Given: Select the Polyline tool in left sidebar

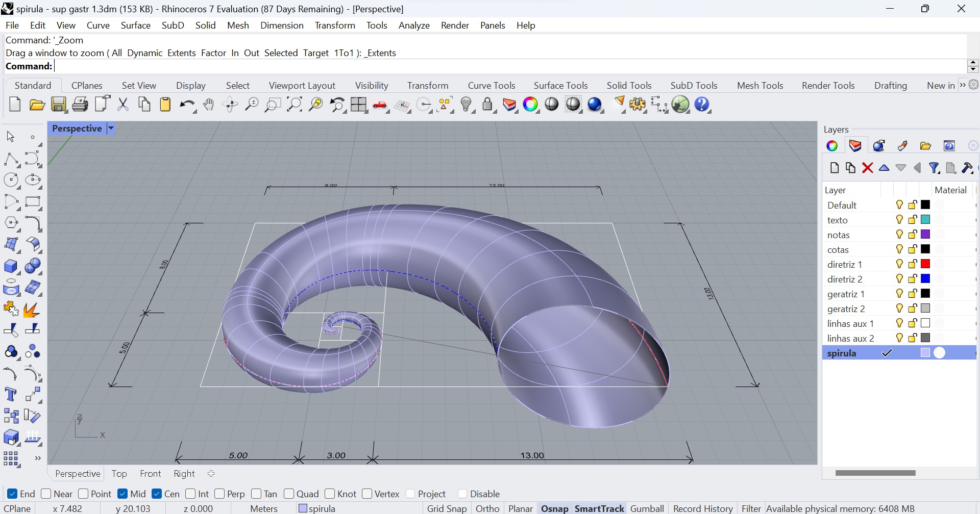Looking at the screenshot, I should [x=11, y=159].
